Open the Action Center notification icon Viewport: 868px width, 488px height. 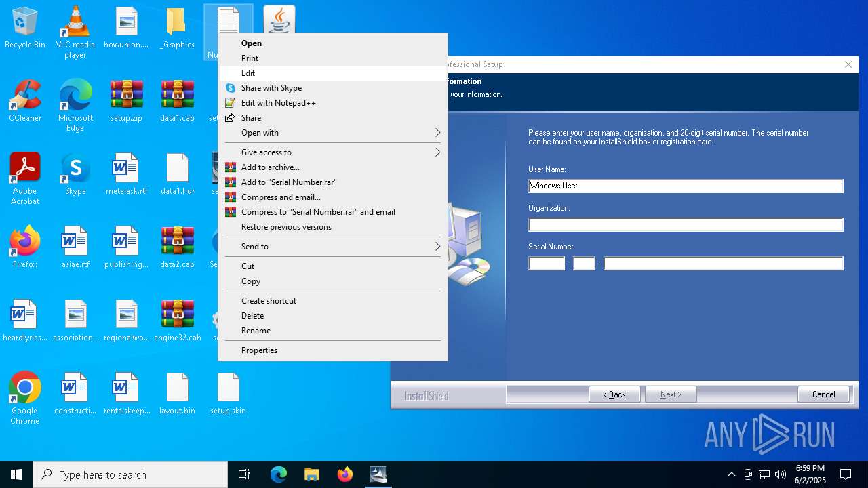(846, 474)
